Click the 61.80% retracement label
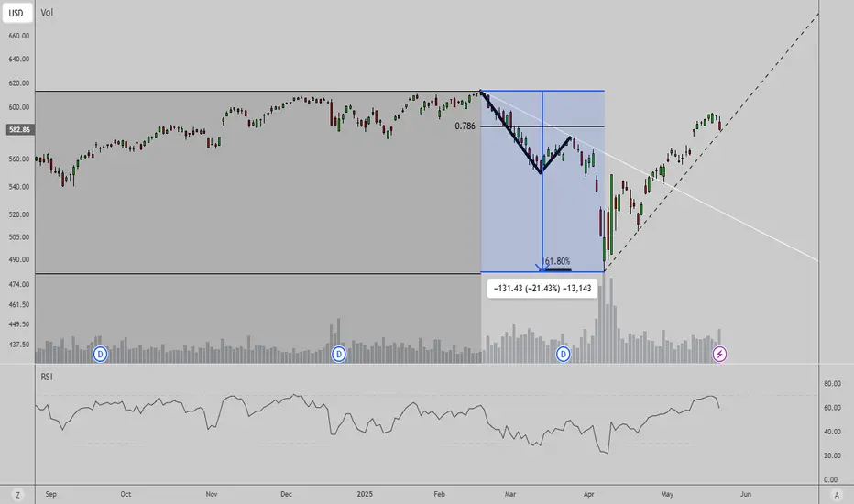 557,261
